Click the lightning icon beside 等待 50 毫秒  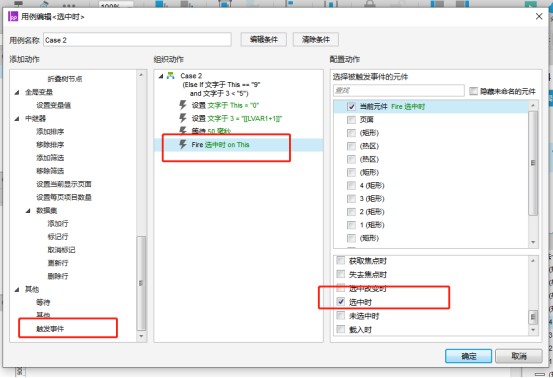pos(183,130)
